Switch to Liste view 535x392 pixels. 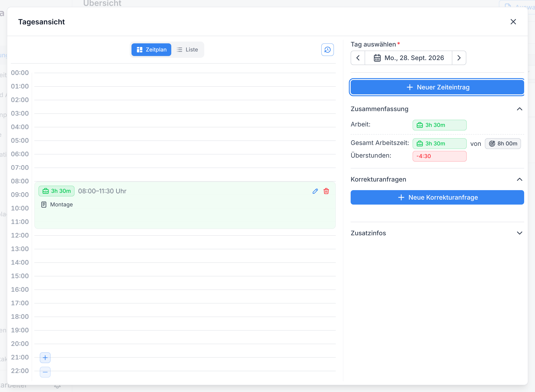coord(187,50)
